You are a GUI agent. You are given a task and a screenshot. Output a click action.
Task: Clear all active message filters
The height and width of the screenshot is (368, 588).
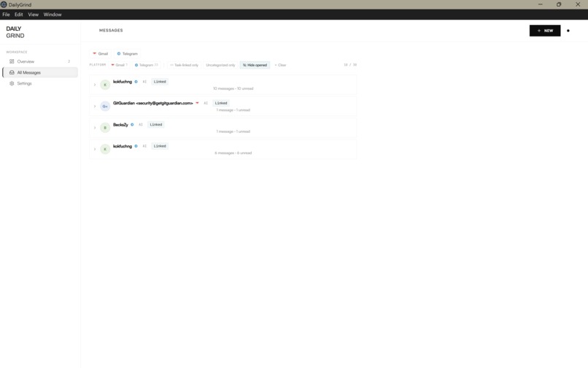(280, 65)
